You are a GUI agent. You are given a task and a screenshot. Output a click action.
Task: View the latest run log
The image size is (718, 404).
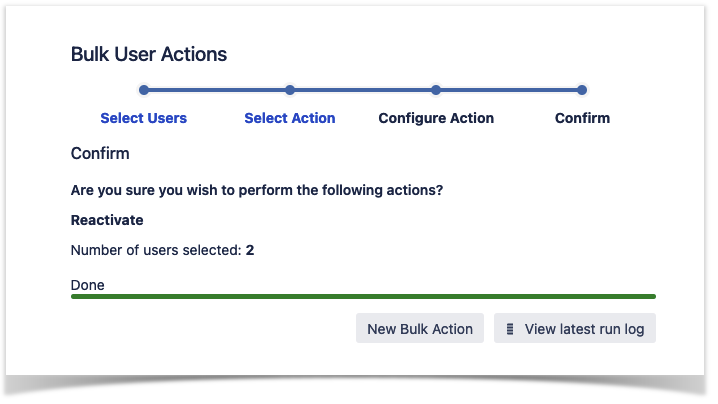tap(584, 329)
